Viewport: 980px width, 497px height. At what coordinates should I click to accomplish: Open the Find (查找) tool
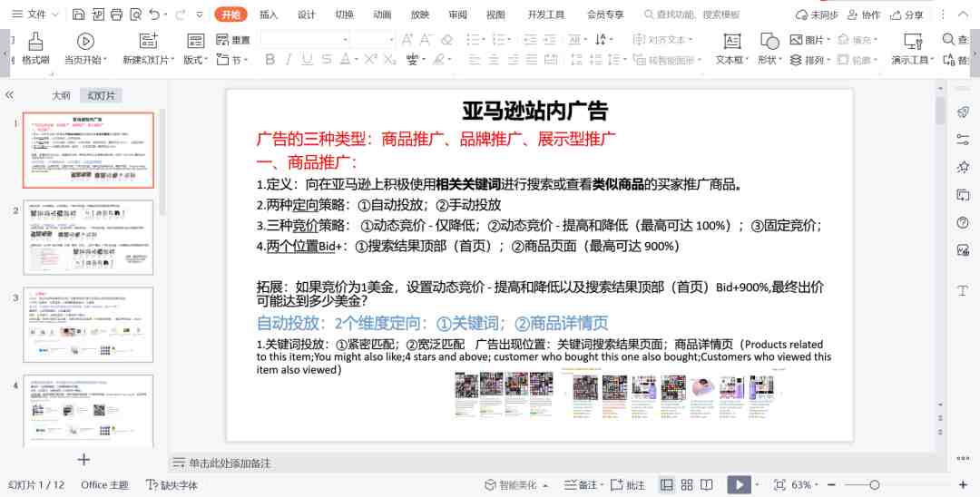[x=955, y=40]
